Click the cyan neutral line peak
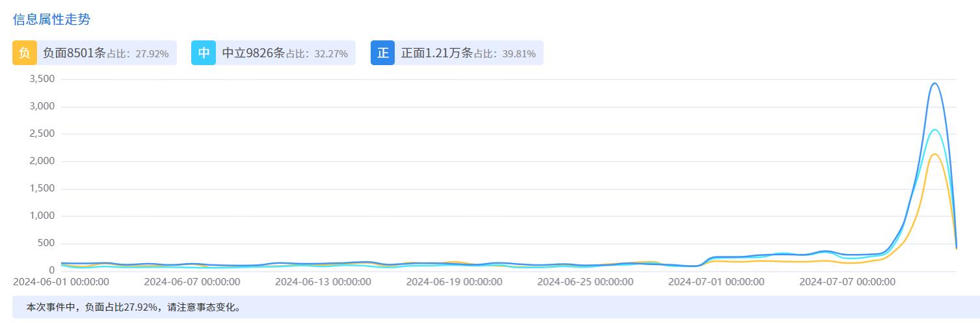 click(x=934, y=130)
